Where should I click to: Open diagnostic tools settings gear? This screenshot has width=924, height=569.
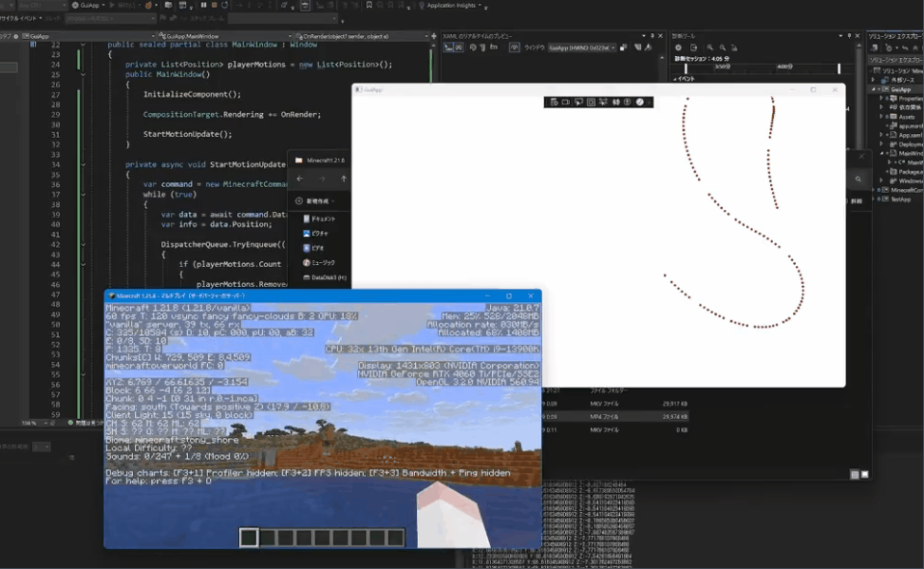[678, 47]
